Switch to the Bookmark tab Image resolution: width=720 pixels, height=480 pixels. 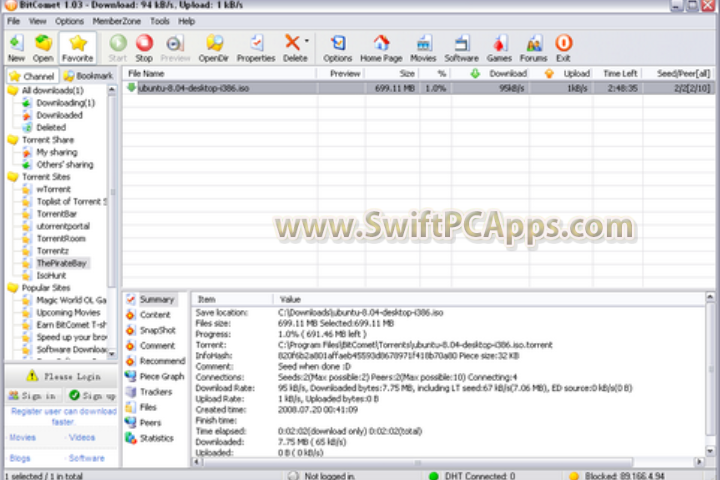(88, 76)
